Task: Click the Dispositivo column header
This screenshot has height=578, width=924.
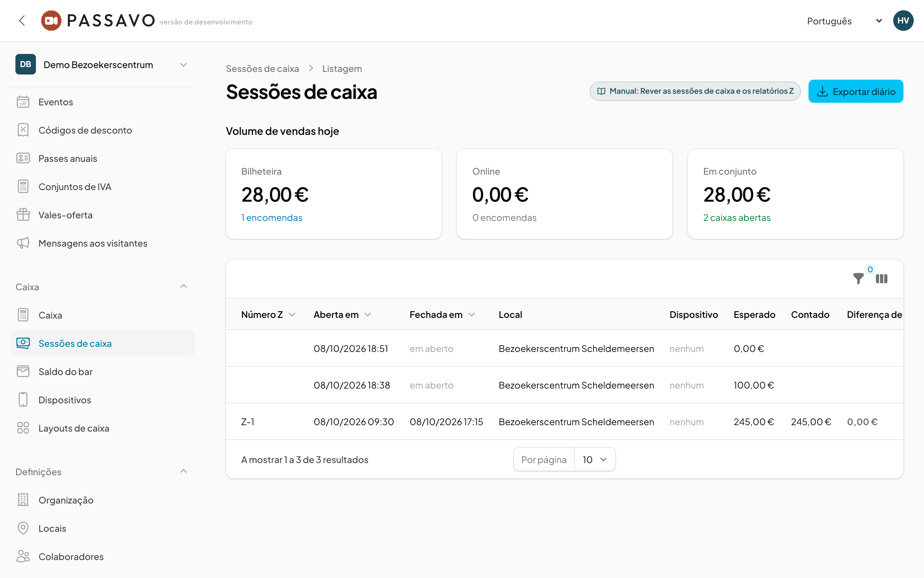Action: pos(694,315)
